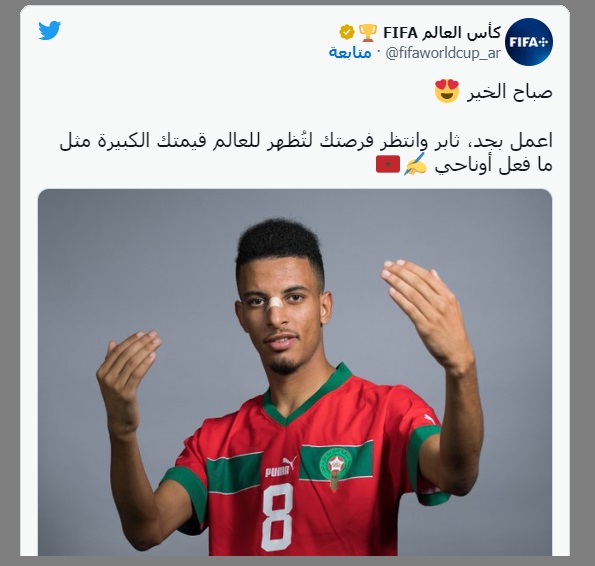Viewport: 595px width, 566px height.
Task: Follow the account via متابعة
Action: click(x=350, y=53)
